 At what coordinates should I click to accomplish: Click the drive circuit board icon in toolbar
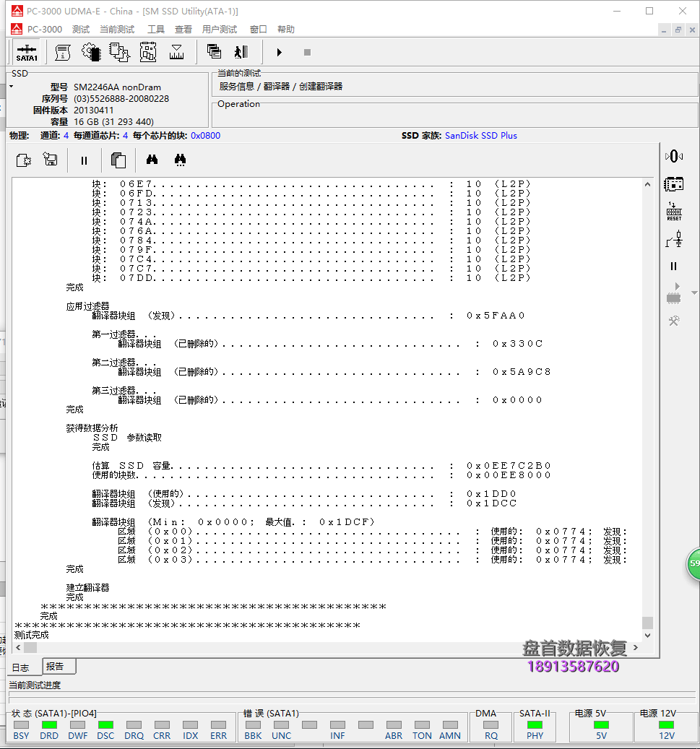148,53
